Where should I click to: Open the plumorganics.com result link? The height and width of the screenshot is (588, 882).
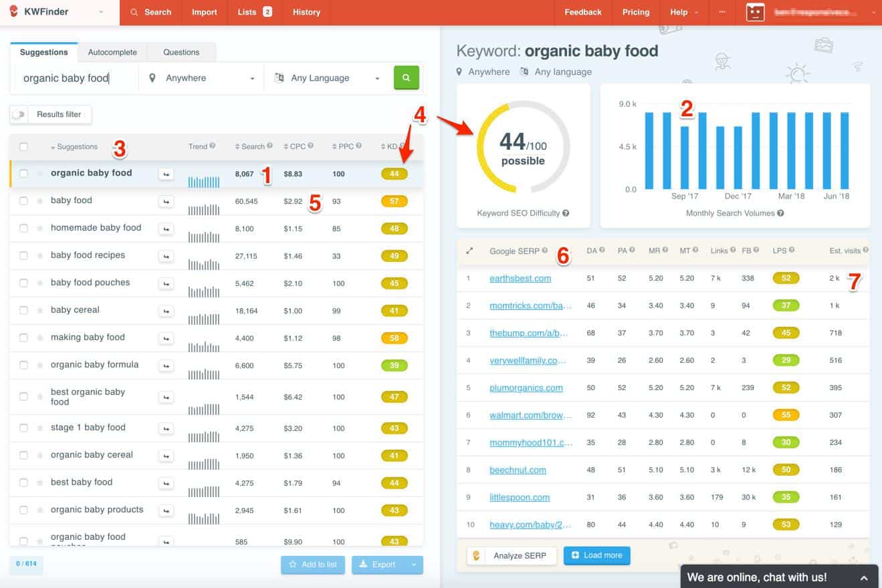pos(526,388)
